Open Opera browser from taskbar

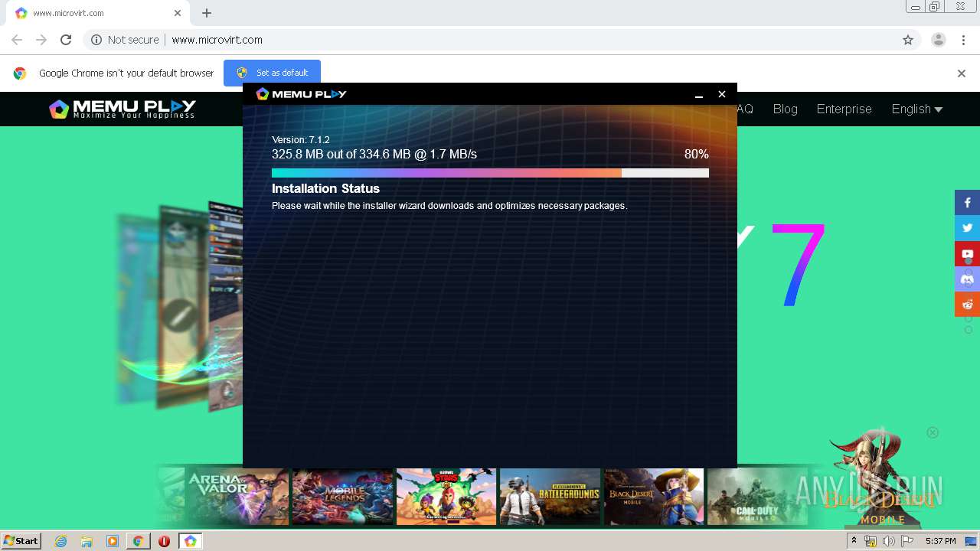[164, 541]
